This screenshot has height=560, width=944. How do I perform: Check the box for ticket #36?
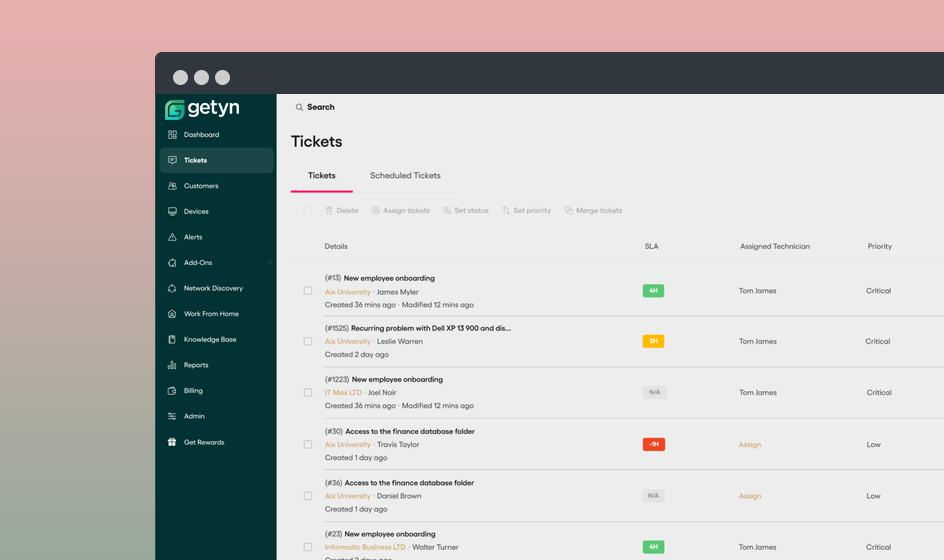[x=308, y=496]
